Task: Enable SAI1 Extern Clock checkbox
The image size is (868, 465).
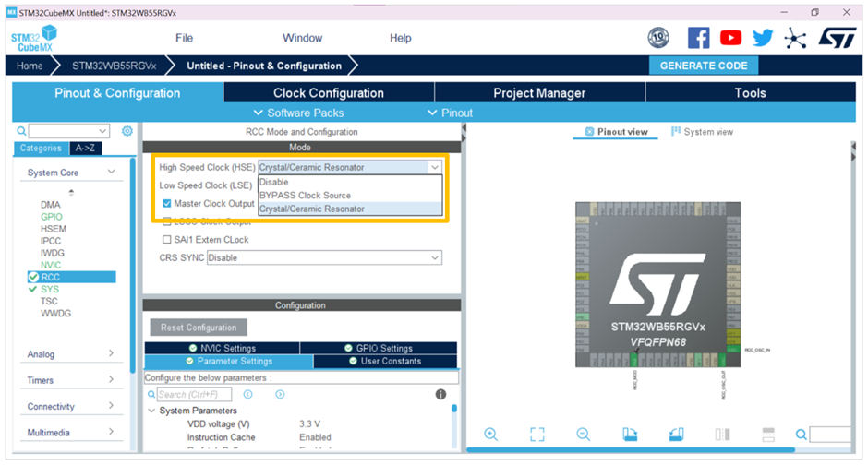Action: [x=166, y=239]
